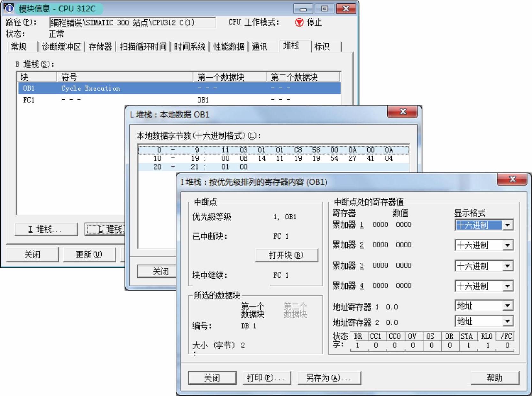Select the FC1 row in B 堆栈 list
The height and width of the screenshot is (396, 532).
coord(179,100)
